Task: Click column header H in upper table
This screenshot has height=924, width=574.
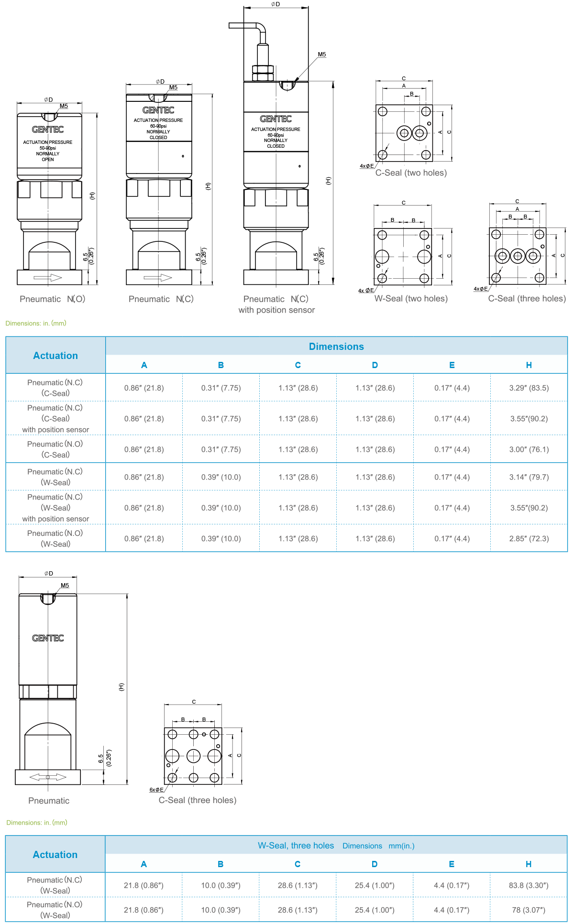Action: tap(529, 365)
